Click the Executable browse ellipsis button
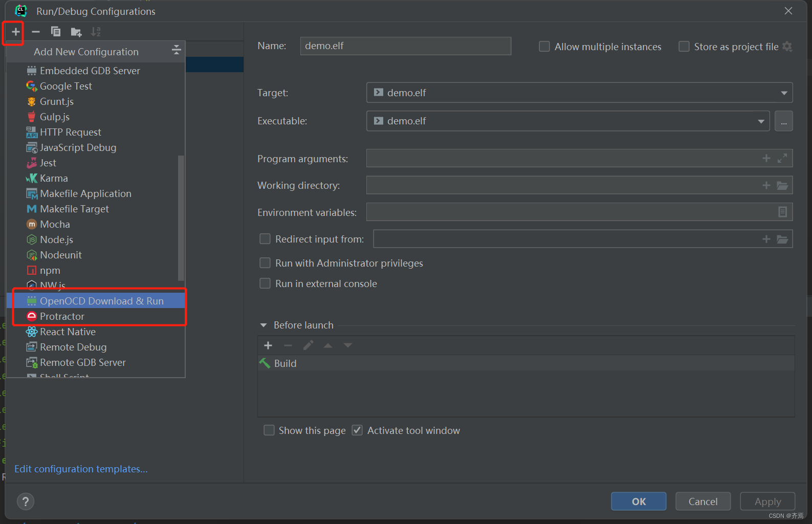812x524 pixels. point(784,121)
